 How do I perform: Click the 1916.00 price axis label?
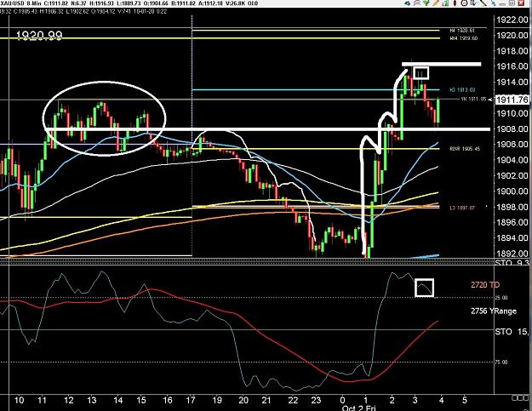click(x=512, y=66)
